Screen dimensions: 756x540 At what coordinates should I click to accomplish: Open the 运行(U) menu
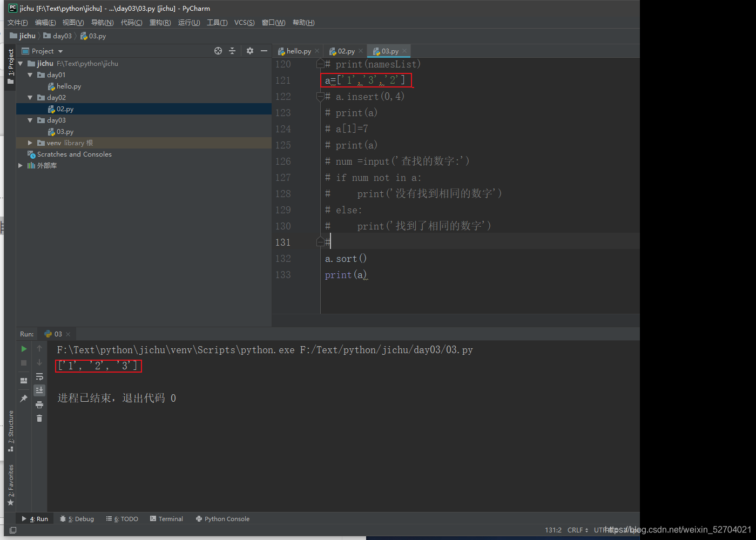(189, 23)
